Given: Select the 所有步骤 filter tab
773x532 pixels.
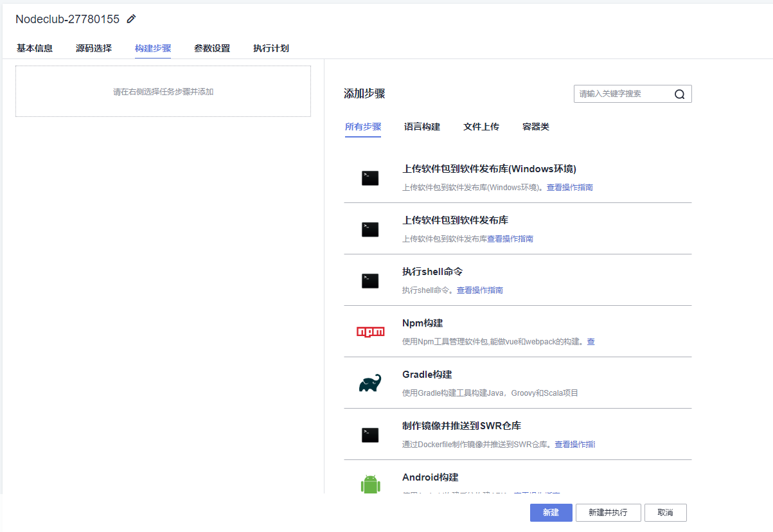Looking at the screenshot, I should click(x=363, y=127).
